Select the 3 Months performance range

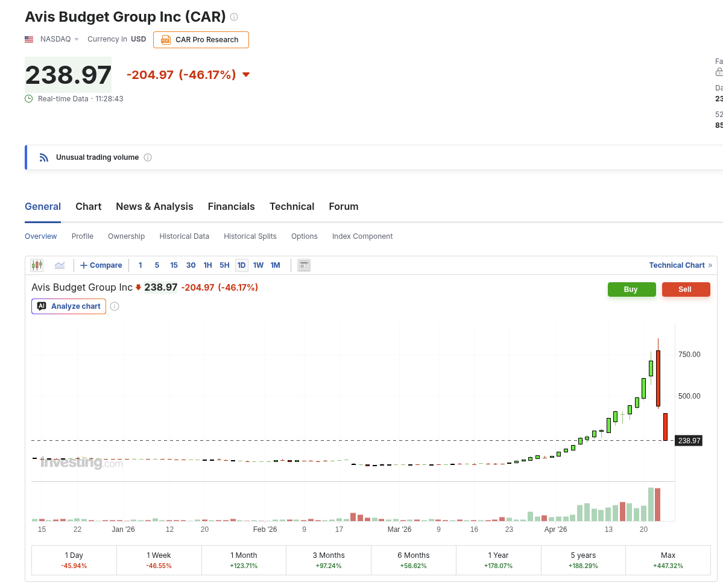(329, 560)
